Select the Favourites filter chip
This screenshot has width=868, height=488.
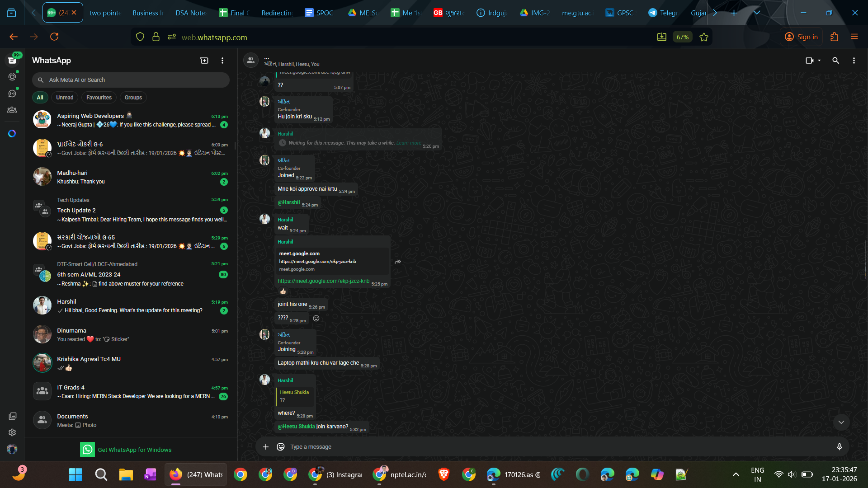[99, 98]
